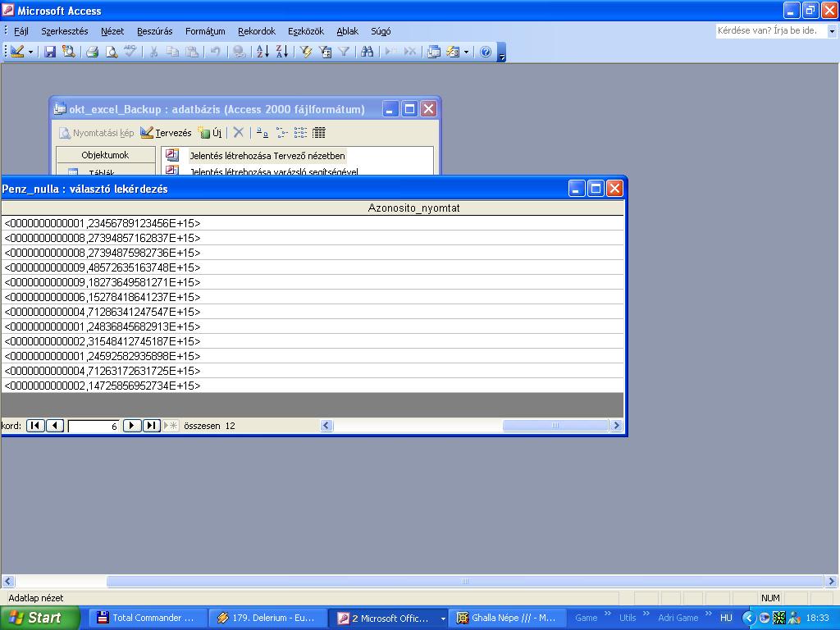This screenshot has width=840, height=630.
Task: Sort records descending with the Z-A icon
Action: tap(281, 52)
